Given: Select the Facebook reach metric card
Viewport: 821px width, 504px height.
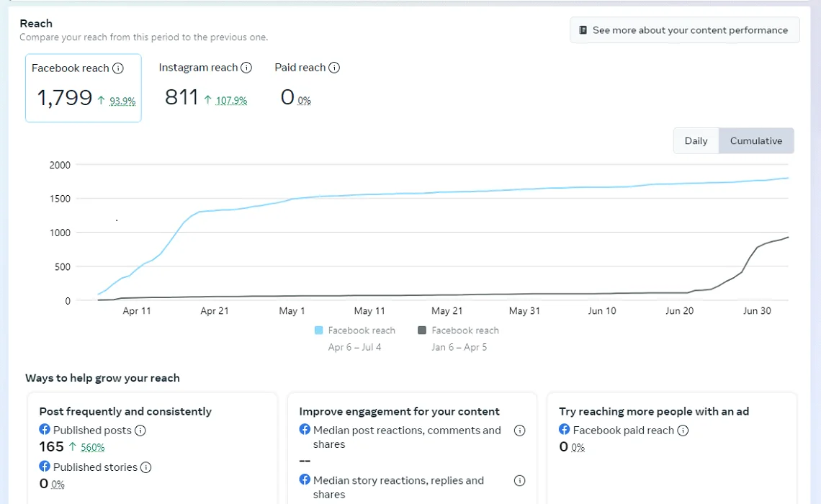Looking at the screenshot, I should pos(84,88).
